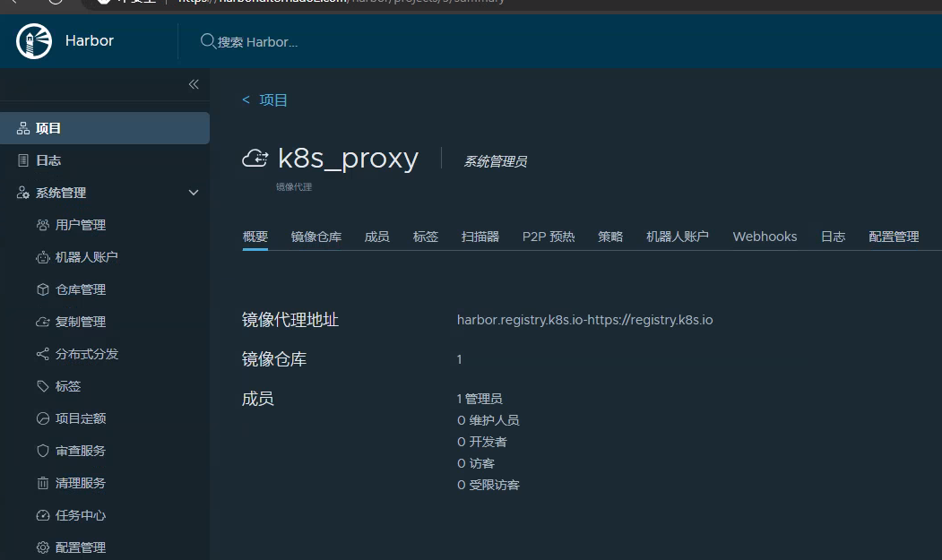Switch to the Webhooks tab
The width and height of the screenshot is (942, 560).
click(x=765, y=237)
